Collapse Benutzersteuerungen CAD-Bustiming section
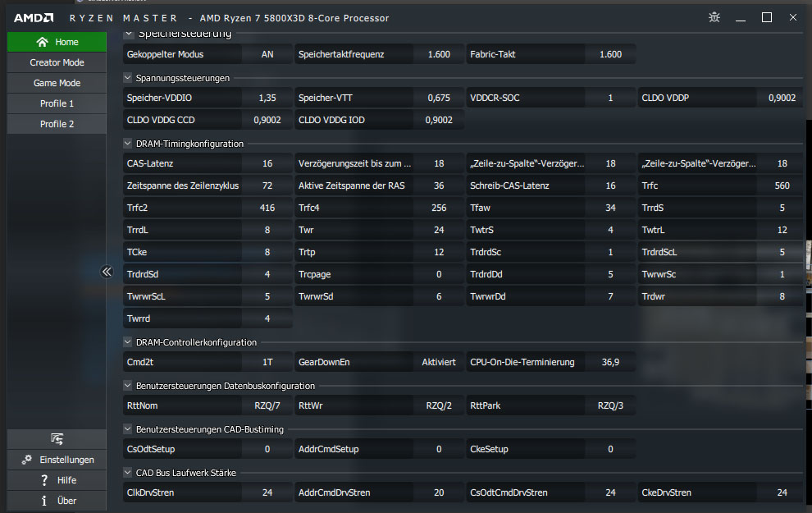 click(128, 429)
